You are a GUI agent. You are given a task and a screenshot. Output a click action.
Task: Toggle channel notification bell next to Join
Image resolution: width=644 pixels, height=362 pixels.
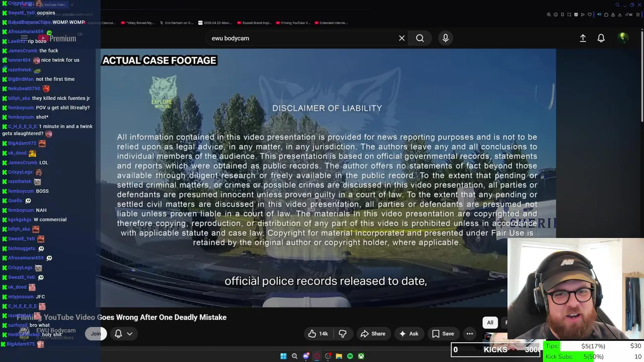point(118,333)
